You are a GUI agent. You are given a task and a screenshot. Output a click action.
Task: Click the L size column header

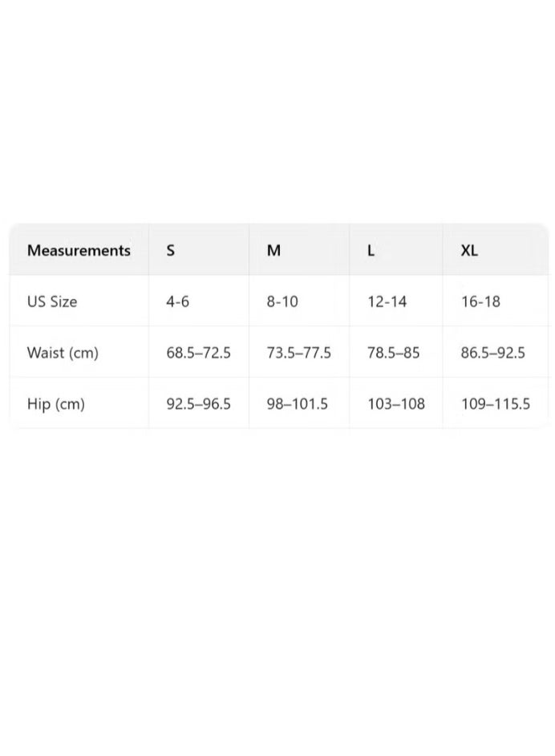(x=371, y=250)
